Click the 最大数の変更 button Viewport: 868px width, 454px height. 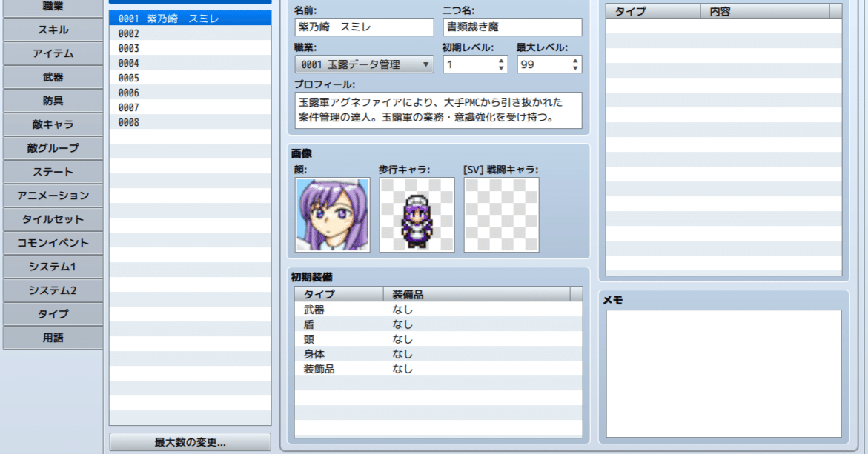[189, 442]
